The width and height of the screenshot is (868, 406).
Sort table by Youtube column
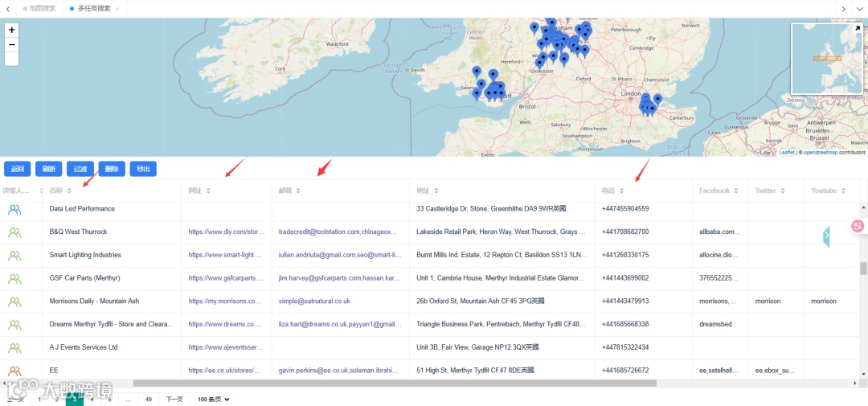tap(843, 191)
